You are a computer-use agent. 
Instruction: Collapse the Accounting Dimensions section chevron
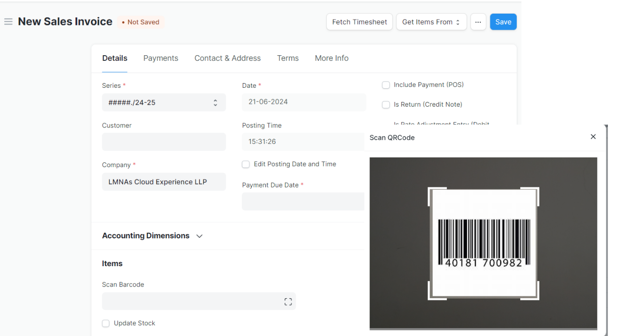[x=199, y=236]
